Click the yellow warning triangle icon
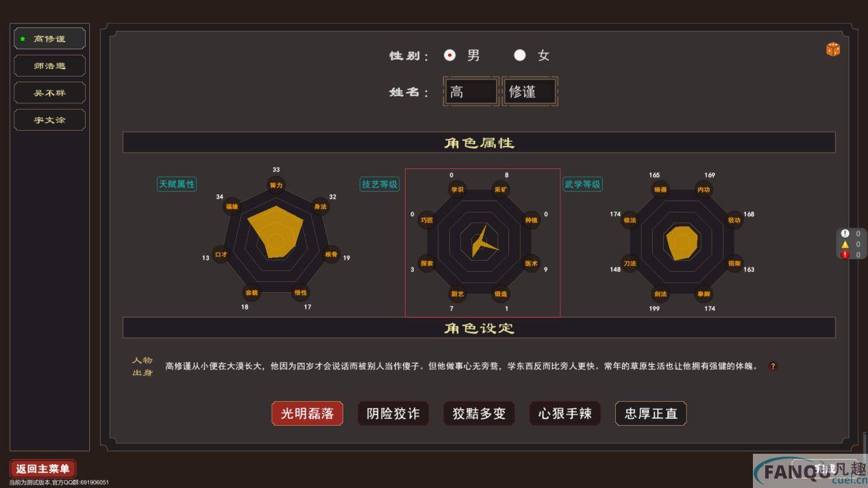 (845, 244)
